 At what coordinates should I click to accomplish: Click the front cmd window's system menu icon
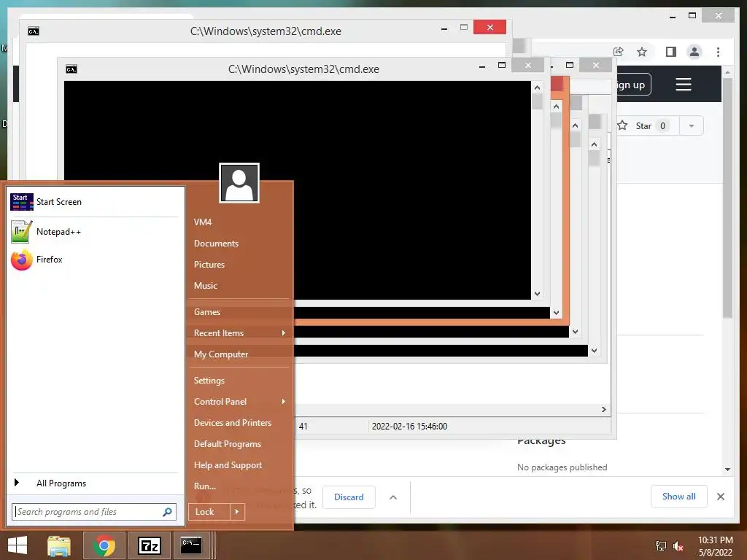click(71, 69)
